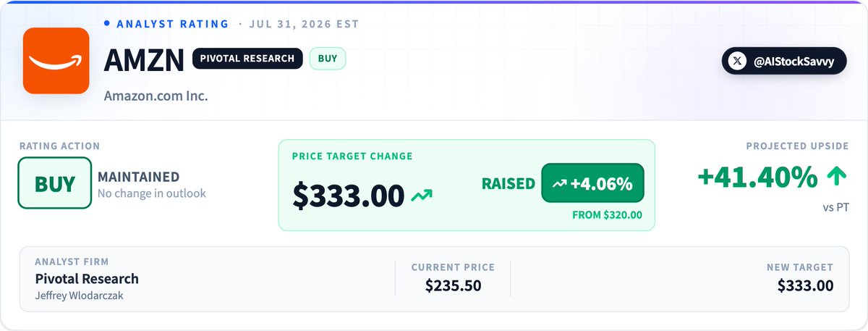Open the Pivotal Research analyst firm name

coord(87,279)
